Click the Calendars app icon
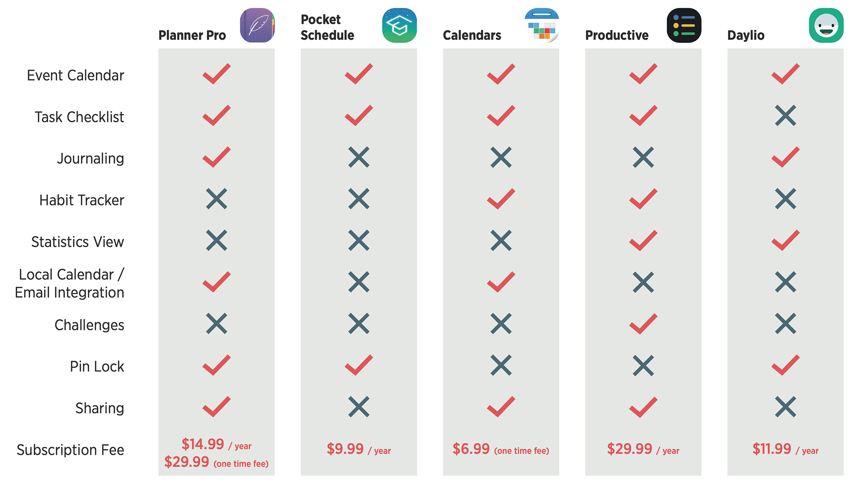 542,25
